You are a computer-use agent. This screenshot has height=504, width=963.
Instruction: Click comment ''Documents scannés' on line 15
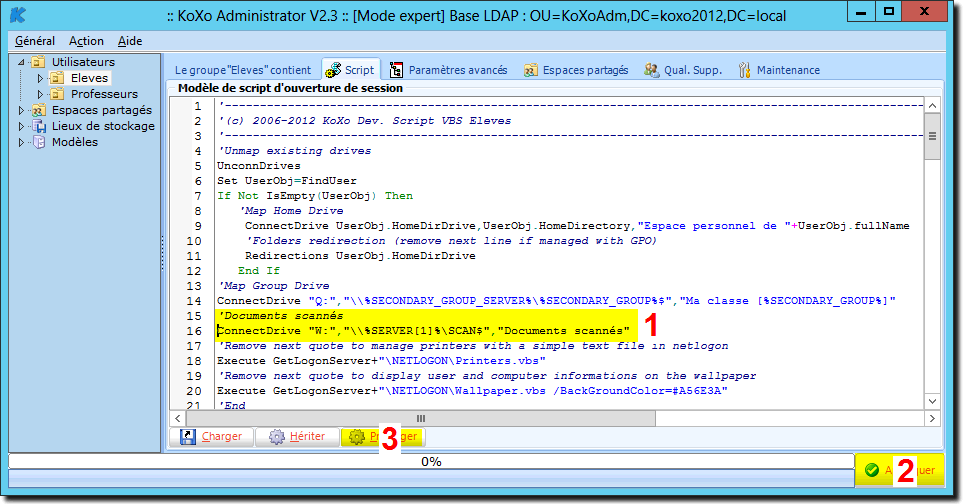(280, 316)
